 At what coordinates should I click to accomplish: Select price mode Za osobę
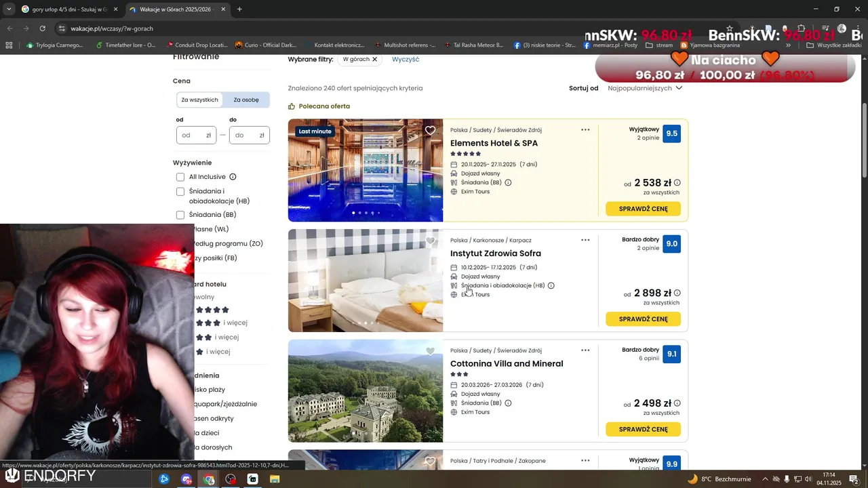246,100
